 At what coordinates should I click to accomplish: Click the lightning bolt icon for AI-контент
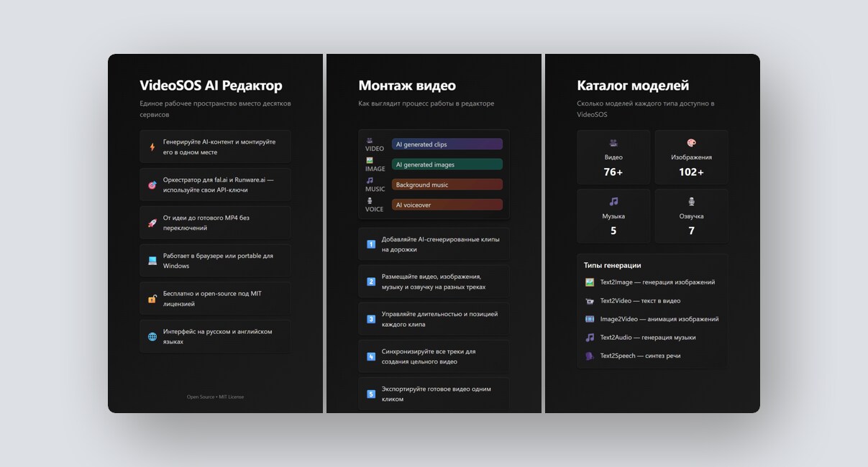click(x=152, y=147)
